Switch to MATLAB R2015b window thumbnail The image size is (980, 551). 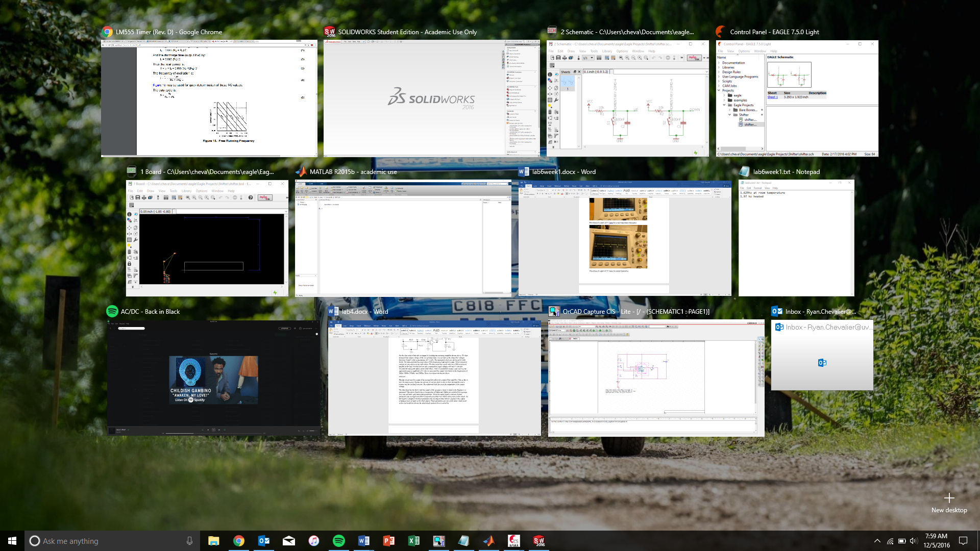coord(403,238)
